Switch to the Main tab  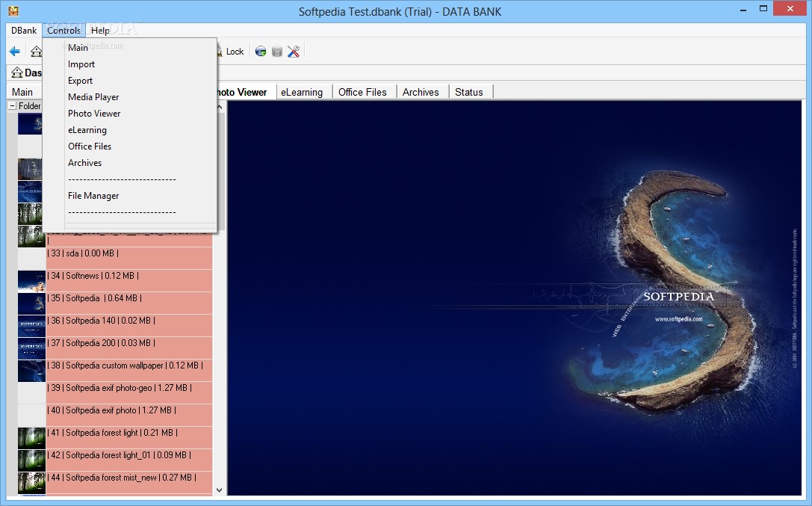(x=22, y=92)
